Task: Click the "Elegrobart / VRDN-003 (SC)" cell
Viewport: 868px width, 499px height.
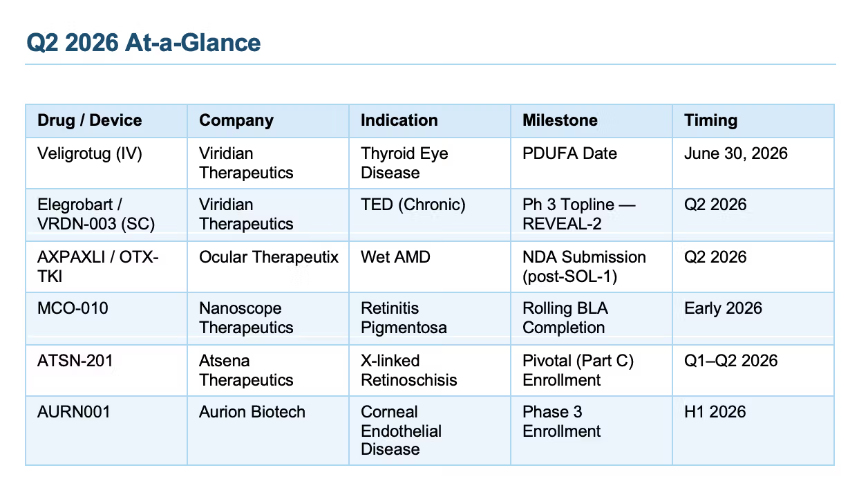Action: (96, 214)
